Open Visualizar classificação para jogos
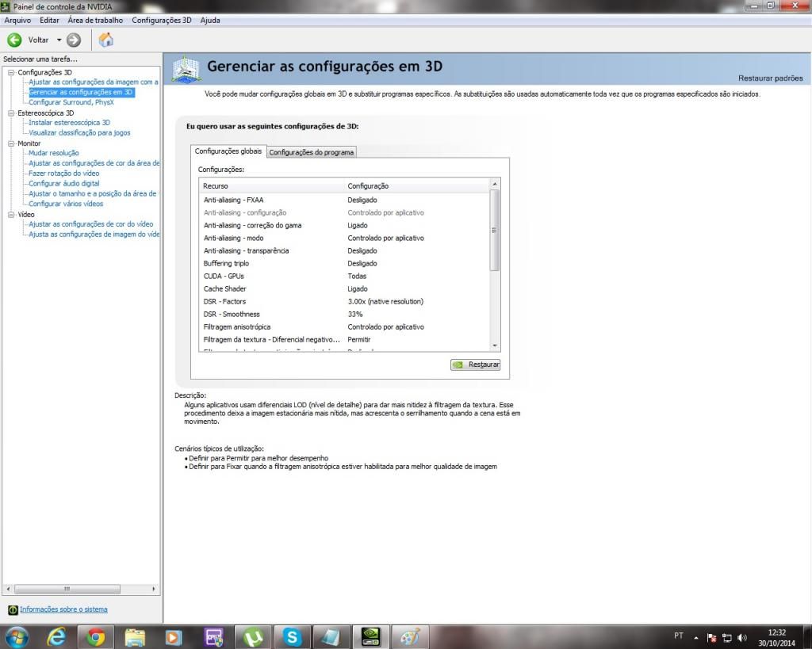 coord(79,132)
